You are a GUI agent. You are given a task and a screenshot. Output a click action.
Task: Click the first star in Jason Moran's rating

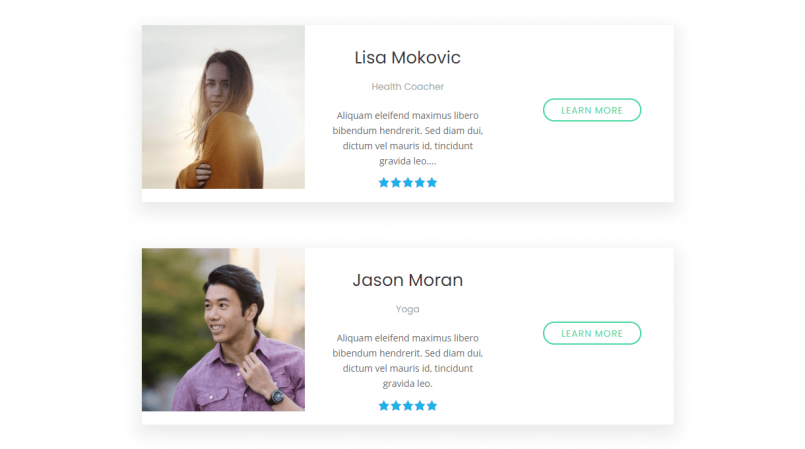[384, 406]
